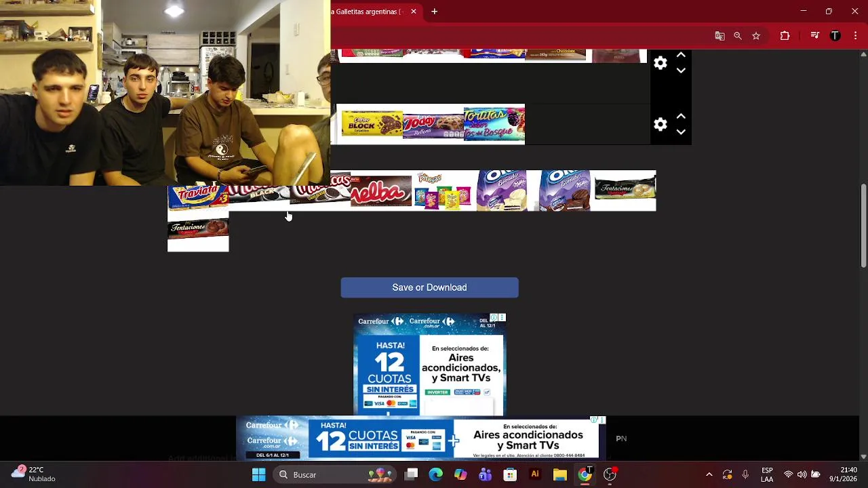Open Task View from the taskbar
868x488 pixels.
click(x=412, y=475)
